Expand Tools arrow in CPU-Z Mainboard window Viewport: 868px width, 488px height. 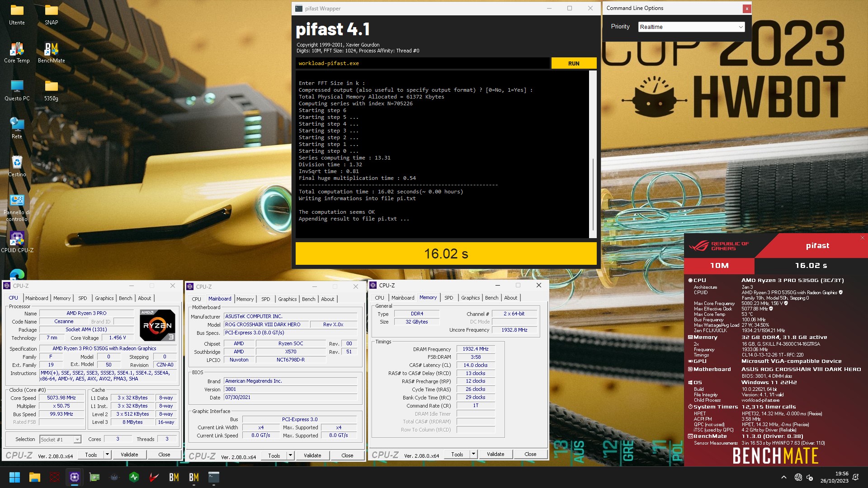(290, 455)
